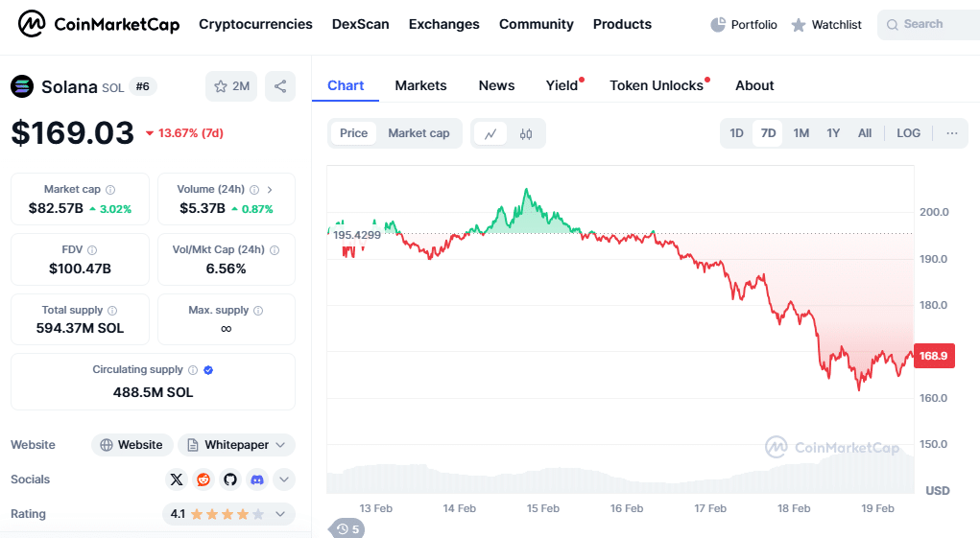Click the CoinMarketCap logo
Viewport: 980px width, 538px height.
click(x=99, y=24)
